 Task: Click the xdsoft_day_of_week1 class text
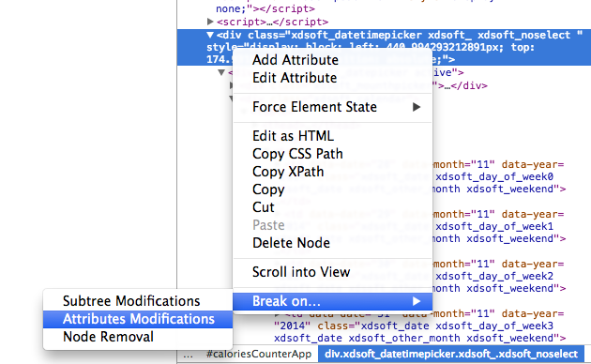pyautogui.click(x=494, y=226)
